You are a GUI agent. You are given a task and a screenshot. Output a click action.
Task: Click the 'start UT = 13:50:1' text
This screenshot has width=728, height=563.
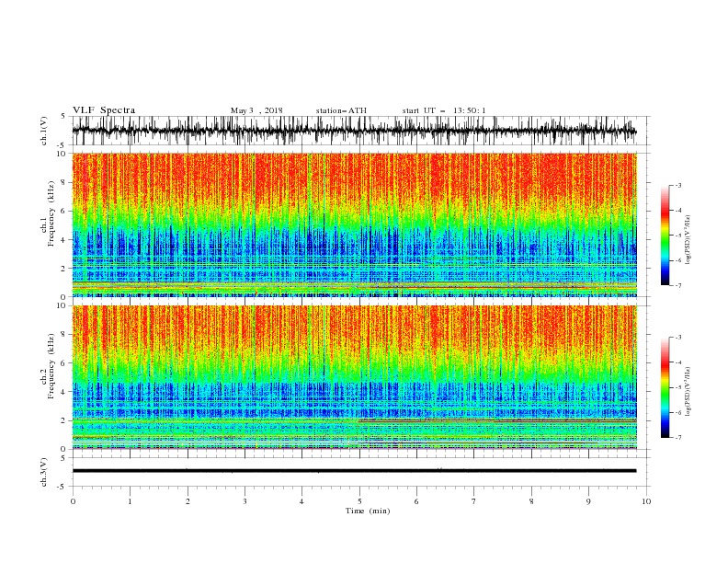pyautogui.click(x=444, y=110)
